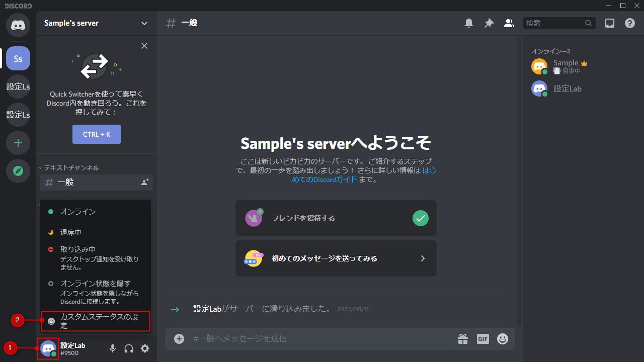
Task: Close the Quick Switcher tip panel
Action: pos(144,46)
